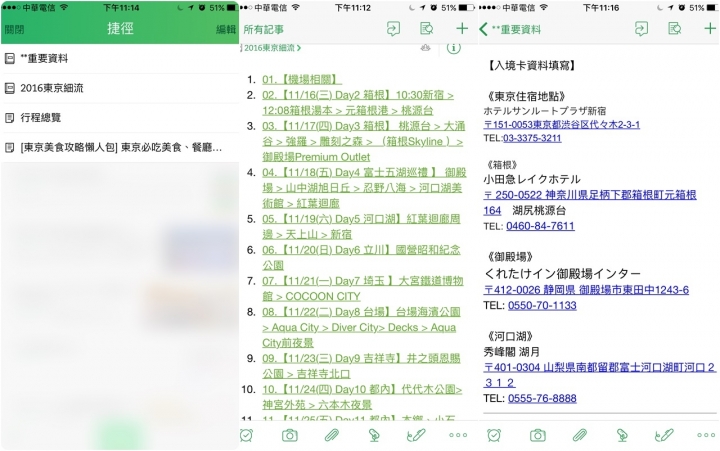Open link 03.【11/17(四) Day3 箱根】

364,141
